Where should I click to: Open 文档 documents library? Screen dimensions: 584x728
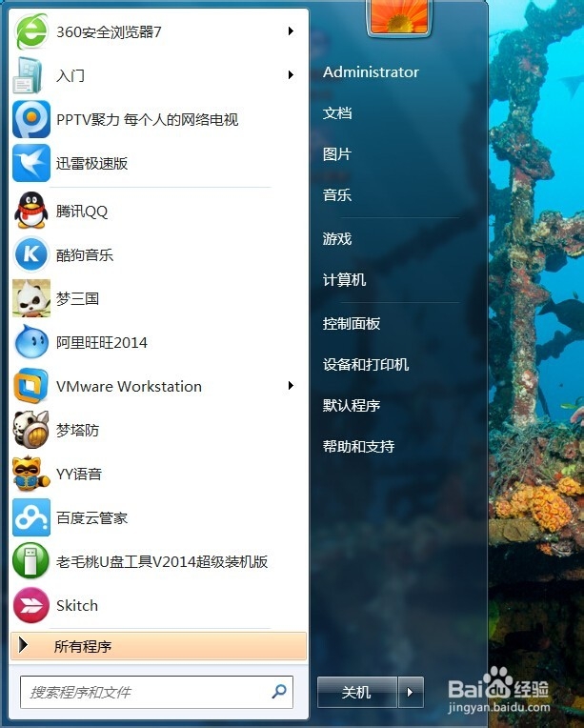coord(337,112)
